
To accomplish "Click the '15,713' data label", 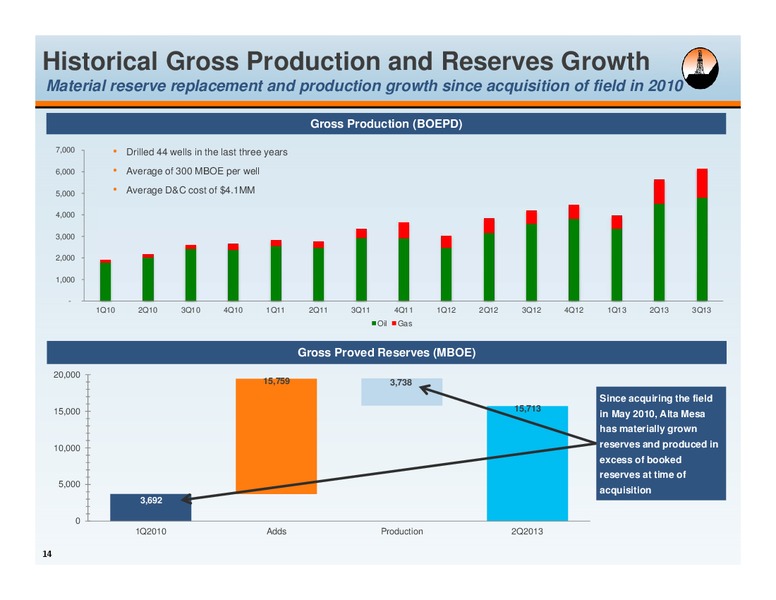I will pyautogui.click(x=528, y=408).
